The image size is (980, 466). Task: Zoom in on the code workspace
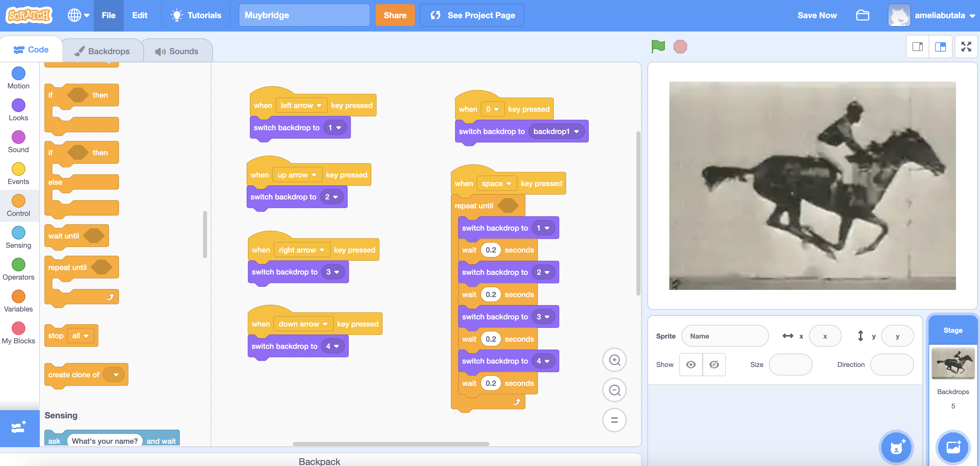click(614, 360)
